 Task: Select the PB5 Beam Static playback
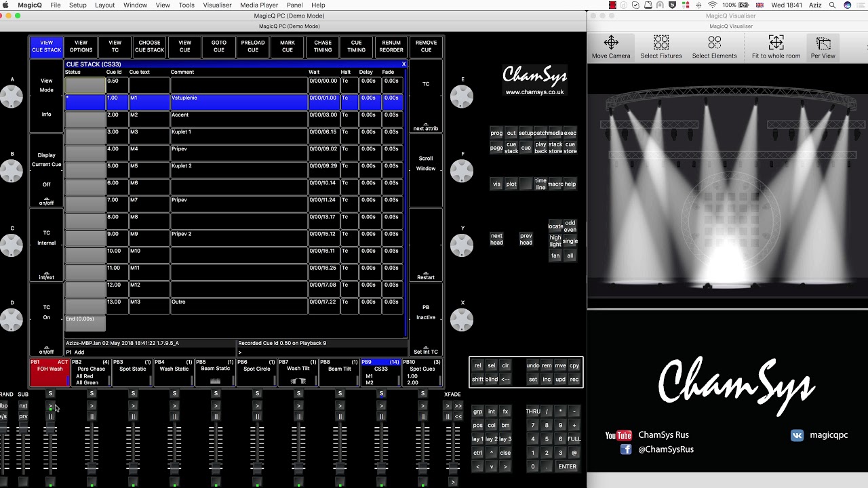coord(215,373)
